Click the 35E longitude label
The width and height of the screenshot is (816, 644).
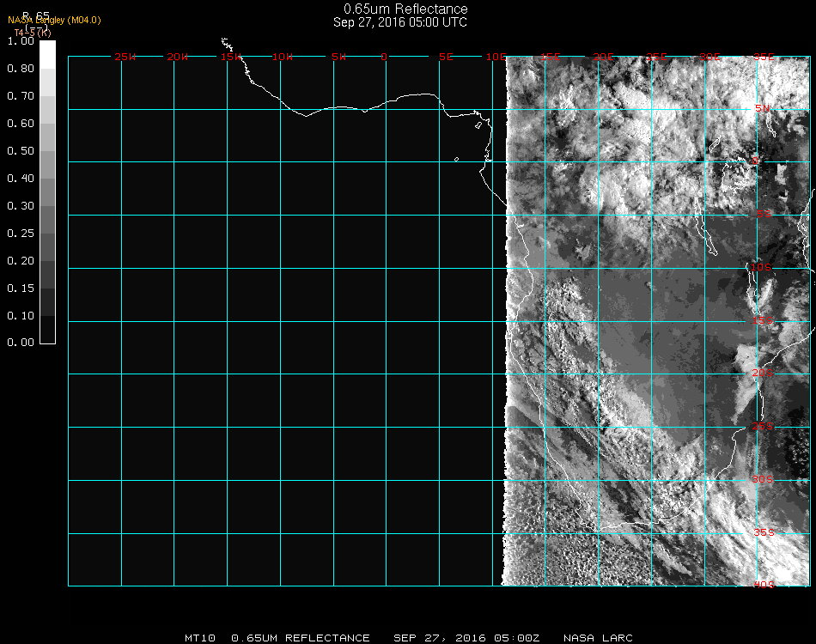[764, 57]
